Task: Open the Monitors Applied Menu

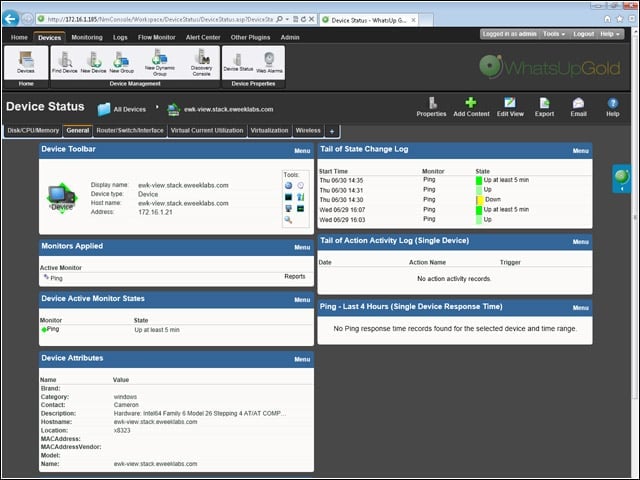Action: [302, 247]
